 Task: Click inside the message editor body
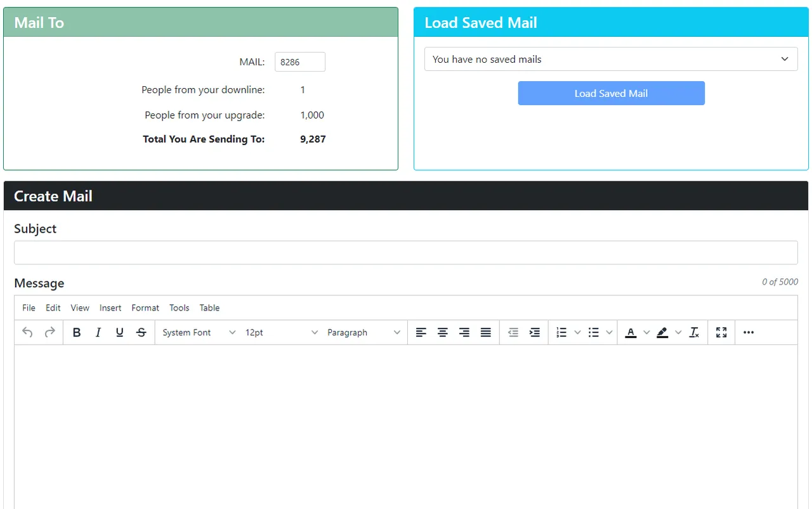[406, 426]
